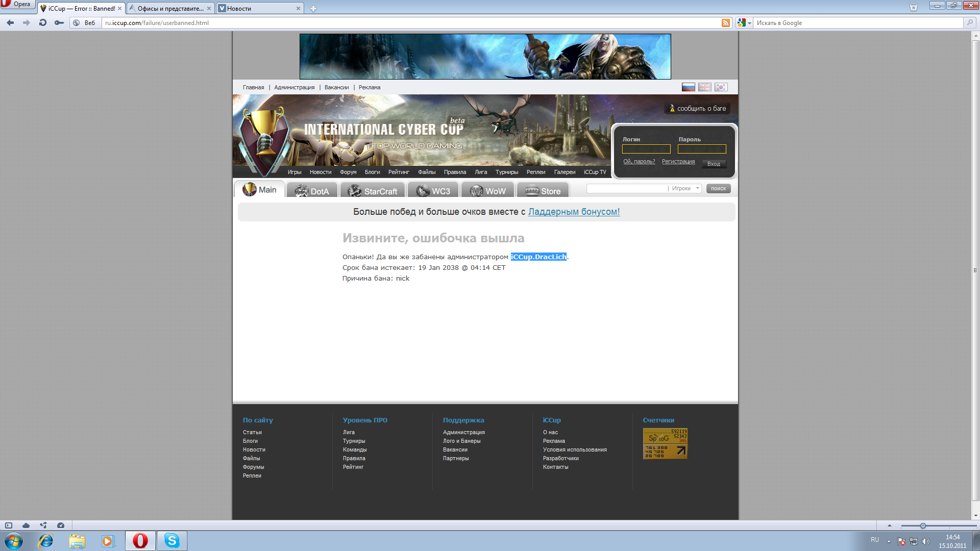Select the Opera taskbar button

coord(140,541)
